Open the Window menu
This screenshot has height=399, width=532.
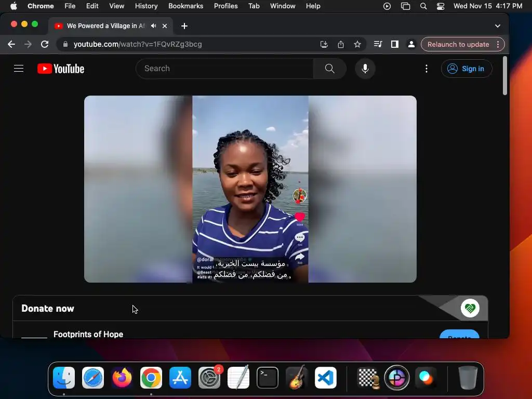click(x=283, y=6)
